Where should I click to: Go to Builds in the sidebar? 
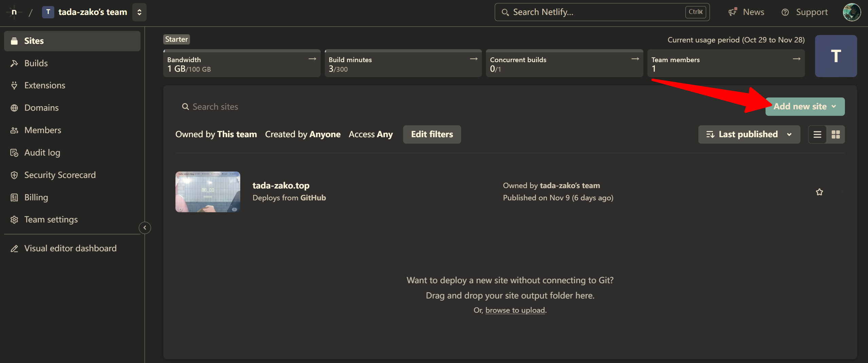tap(36, 63)
